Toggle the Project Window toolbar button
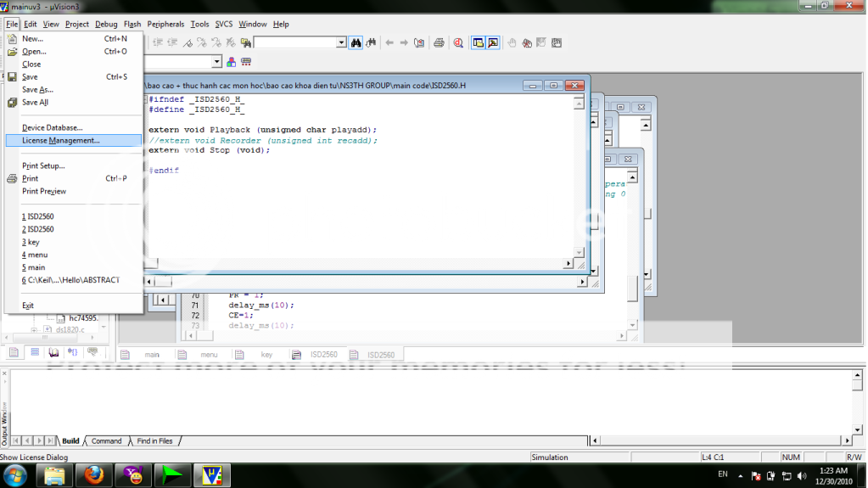Viewport: 868px width, 488px height. pyautogui.click(x=478, y=42)
